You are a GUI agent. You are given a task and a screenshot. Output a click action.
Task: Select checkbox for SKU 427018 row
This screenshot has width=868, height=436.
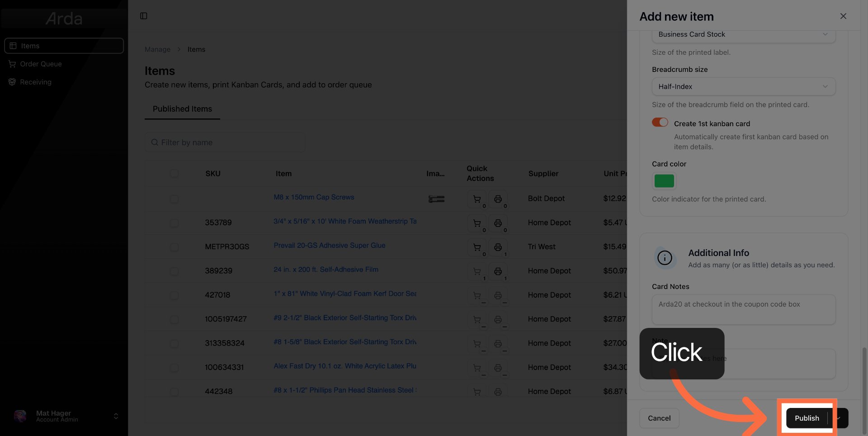pos(174,295)
